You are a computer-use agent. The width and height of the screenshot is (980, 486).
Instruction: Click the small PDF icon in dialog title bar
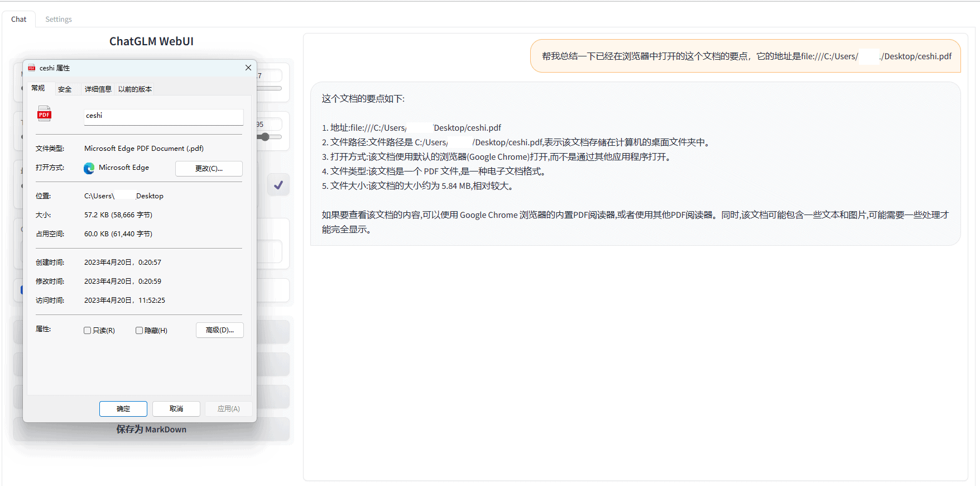click(32, 68)
